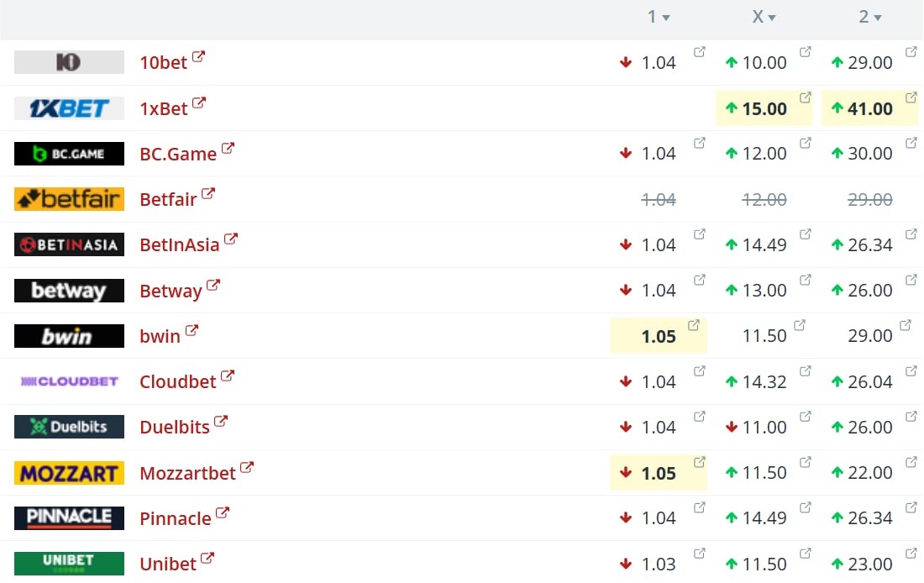924x583 pixels.
Task: Sort by column X dropdown arrow
Action: click(772, 18)
